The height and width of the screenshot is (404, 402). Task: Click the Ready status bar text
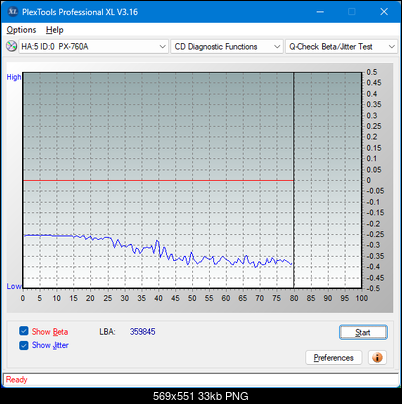point(16,380)
